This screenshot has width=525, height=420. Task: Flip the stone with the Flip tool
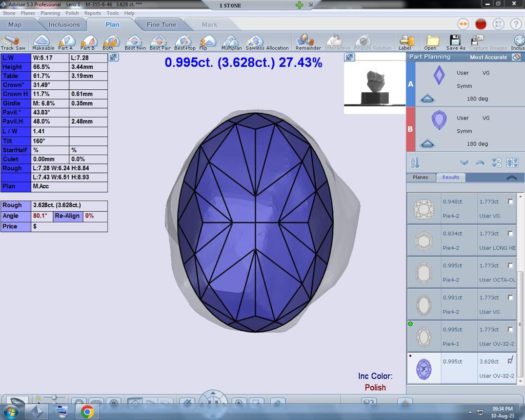tap(207, 42)
